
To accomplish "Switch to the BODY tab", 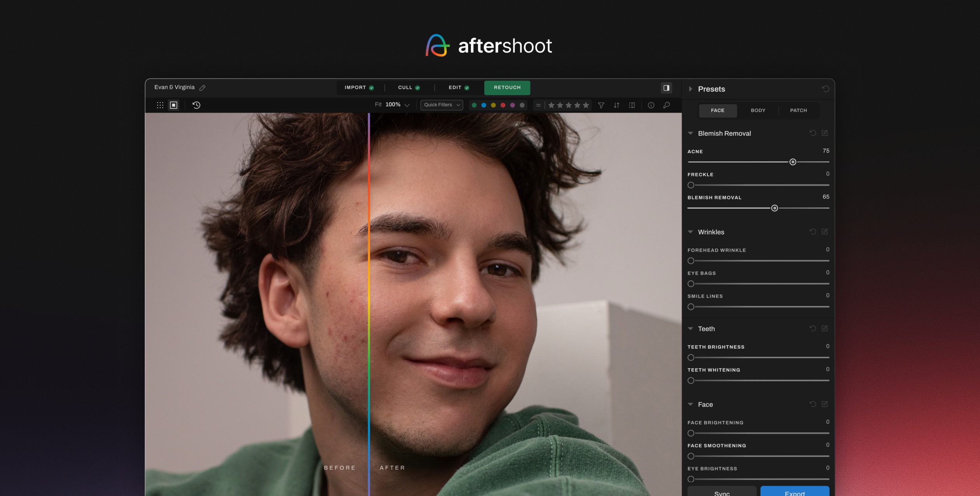I will click(758, 111).
